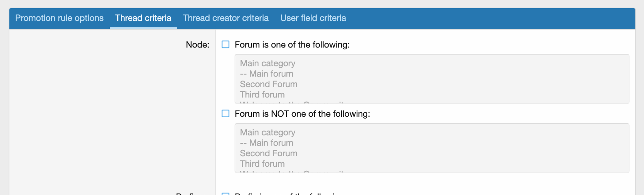Open the User field criteria tab

point(313,18)
